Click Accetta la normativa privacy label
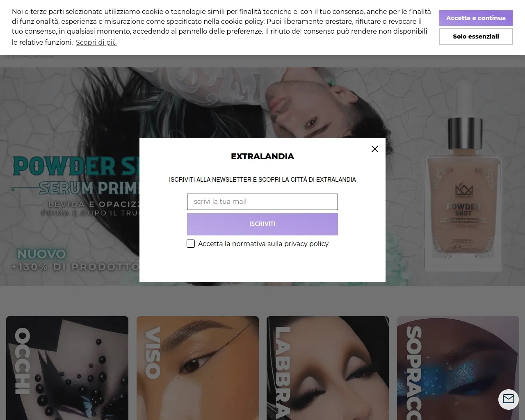525x420 pixels. click(263, 244)
